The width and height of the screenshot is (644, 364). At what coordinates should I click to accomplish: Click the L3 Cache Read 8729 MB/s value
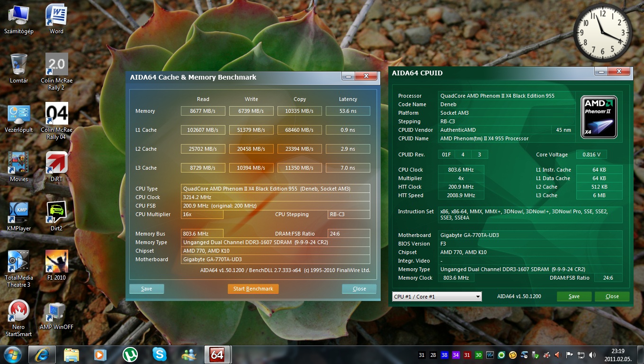tap(203, 168)
